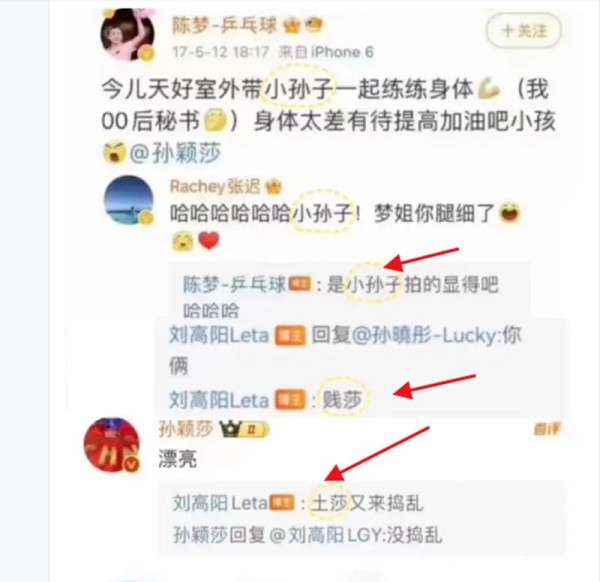This screenshot has width=600, height=582.
Task: Click the orange label right of 孙颖莎 comment
Action: tap(548, 429)
